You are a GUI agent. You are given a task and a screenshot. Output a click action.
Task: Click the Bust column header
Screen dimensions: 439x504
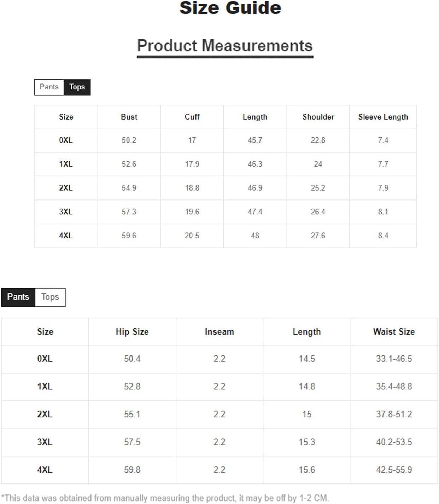[x=129, y=117]
